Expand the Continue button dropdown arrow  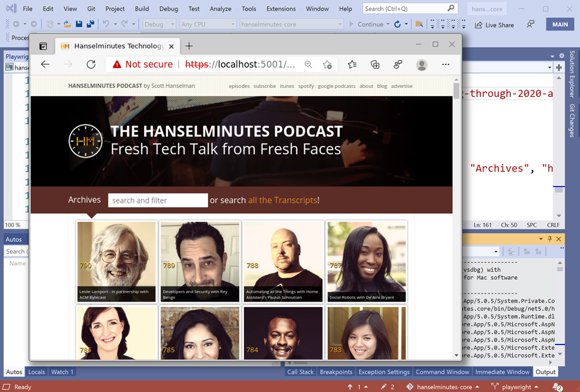click(388, 24)
